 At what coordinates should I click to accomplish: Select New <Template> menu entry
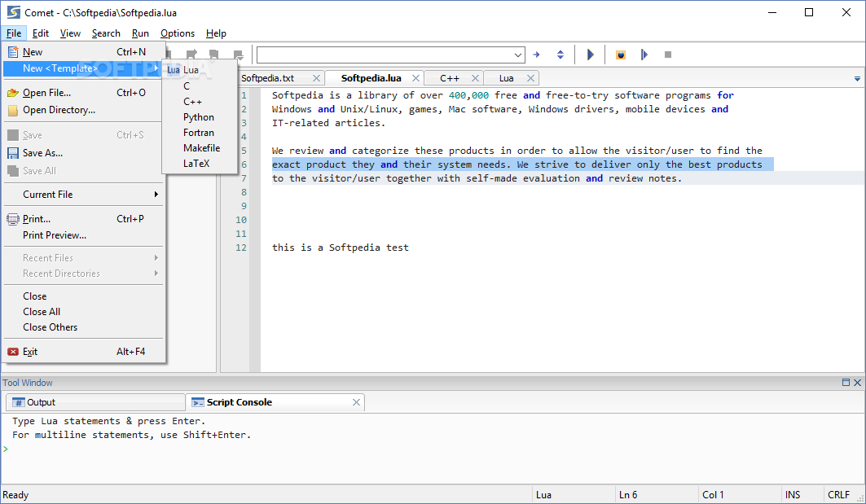[x=83, y=68]
